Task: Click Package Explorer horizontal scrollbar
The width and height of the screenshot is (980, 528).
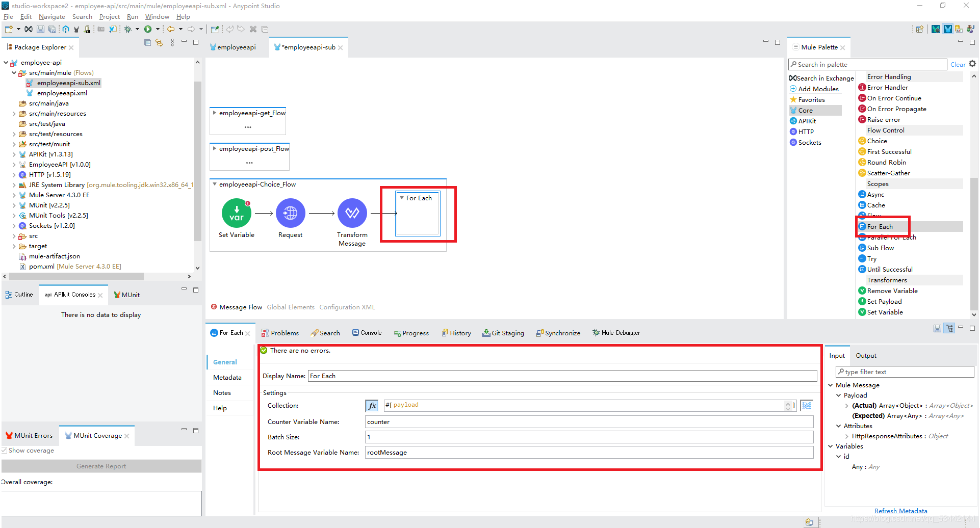Action: 76,277
